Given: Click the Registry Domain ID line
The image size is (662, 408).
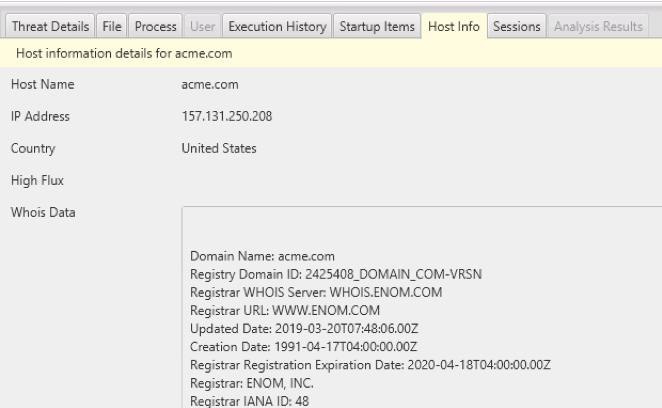Looking at the screenshot, I should 336,275.
